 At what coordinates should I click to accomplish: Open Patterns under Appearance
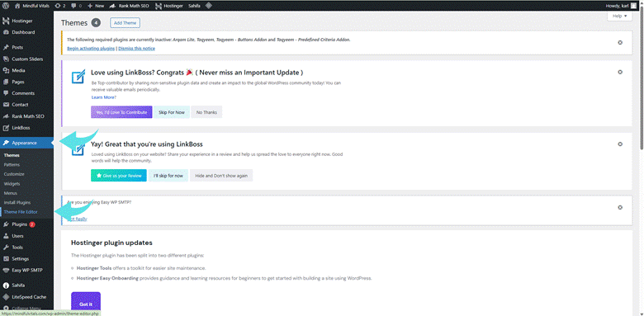(x=12, y=164)
